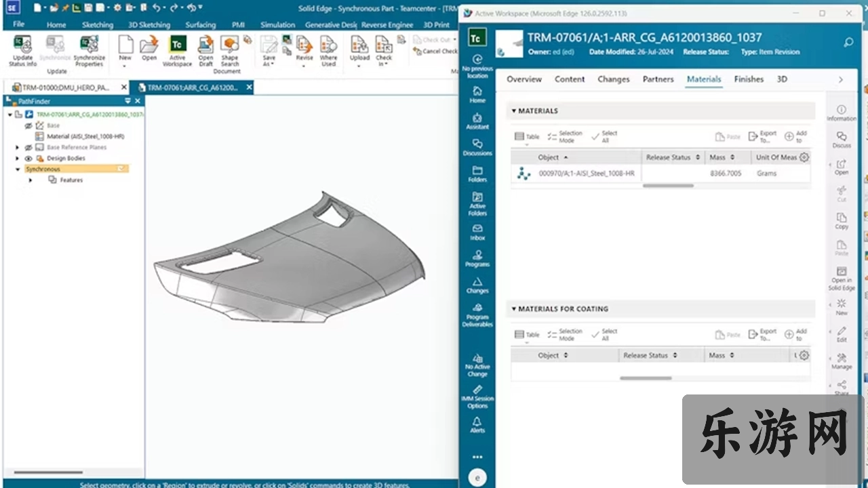Open Changes in Teamcenter sidebar
The height and width of the screenshot is (488, 868).
(477, 285)
